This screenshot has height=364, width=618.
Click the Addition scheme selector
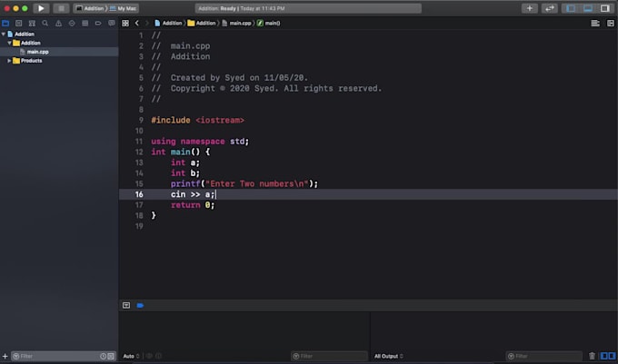[93, 8]
